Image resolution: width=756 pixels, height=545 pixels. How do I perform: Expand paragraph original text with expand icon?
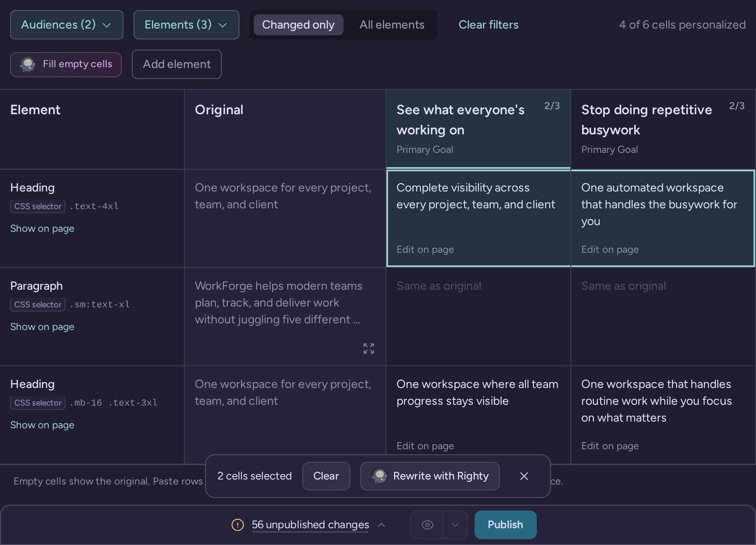(x=368, y=348)
